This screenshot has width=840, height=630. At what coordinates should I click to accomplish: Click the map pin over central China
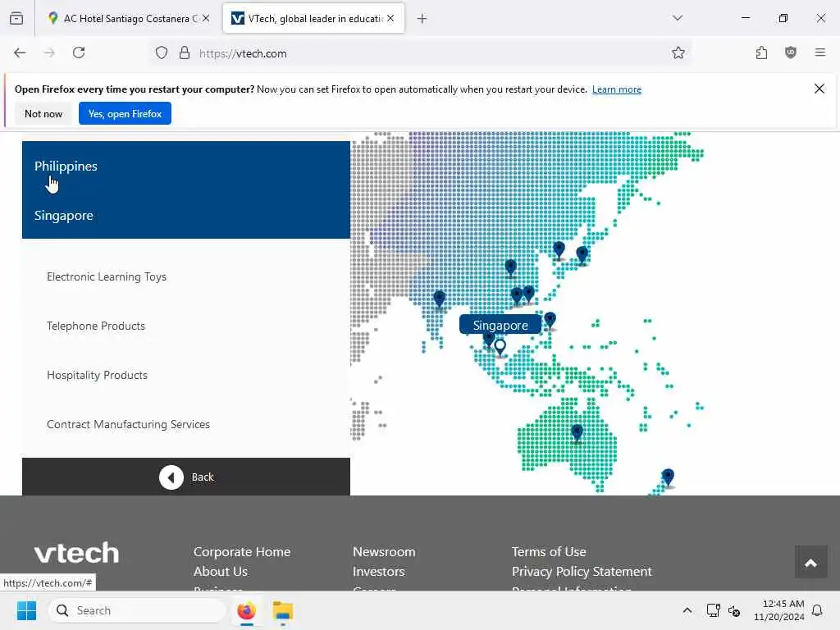click(510, 267)
